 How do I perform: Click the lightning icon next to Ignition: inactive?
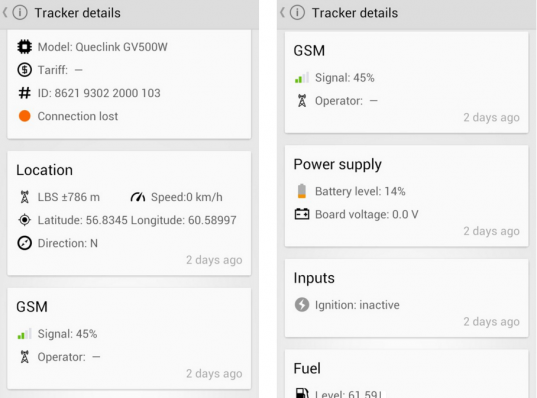(302, 305)
